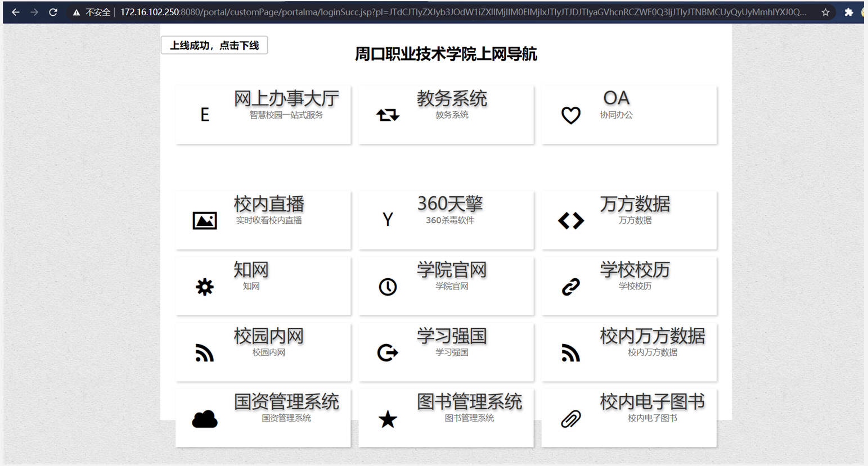This screenshot has width=868, height=466.
Task: Select the feed icon beside 校园内网
Action: point(205,352)
